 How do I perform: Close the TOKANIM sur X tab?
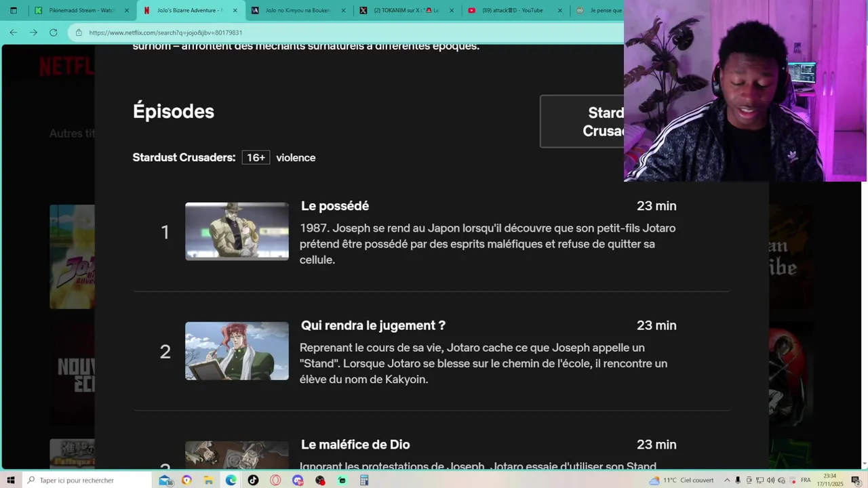click(452, 10)
